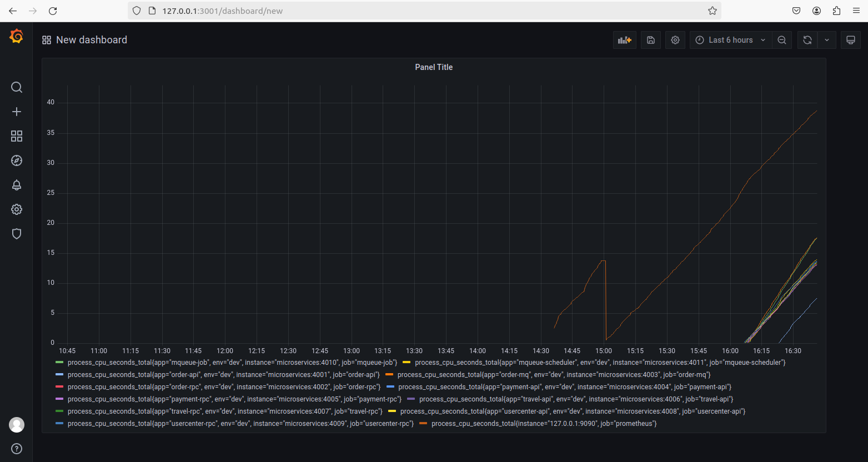
Task: Open the Server Admin shield icon
Action: [17, 234]
